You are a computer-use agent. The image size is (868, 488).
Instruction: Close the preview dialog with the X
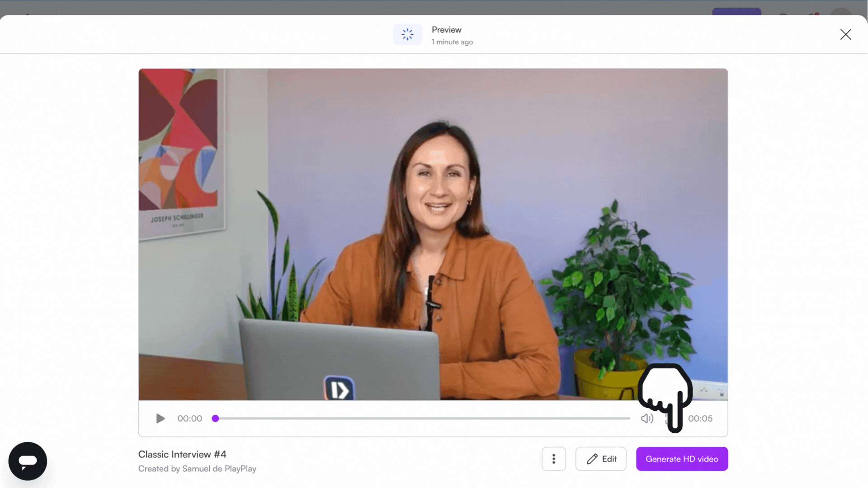tap(845, 34)
